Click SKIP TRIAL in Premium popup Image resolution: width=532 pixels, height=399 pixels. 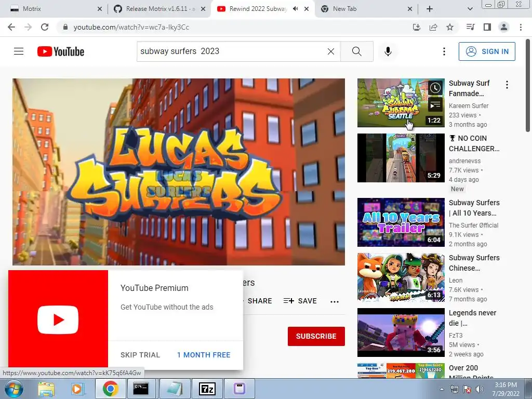pyautogui.click(x=140, y=355)
